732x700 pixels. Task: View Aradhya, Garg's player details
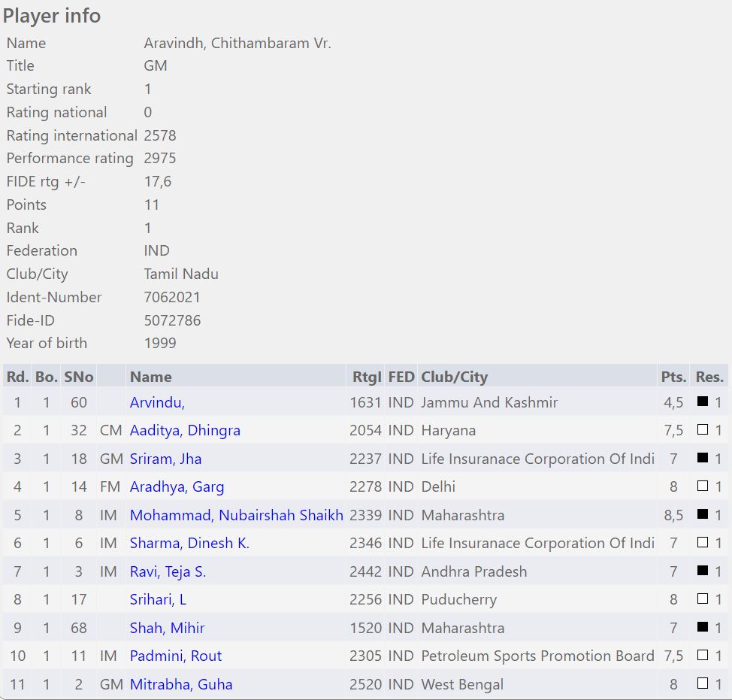click(177, 487)
